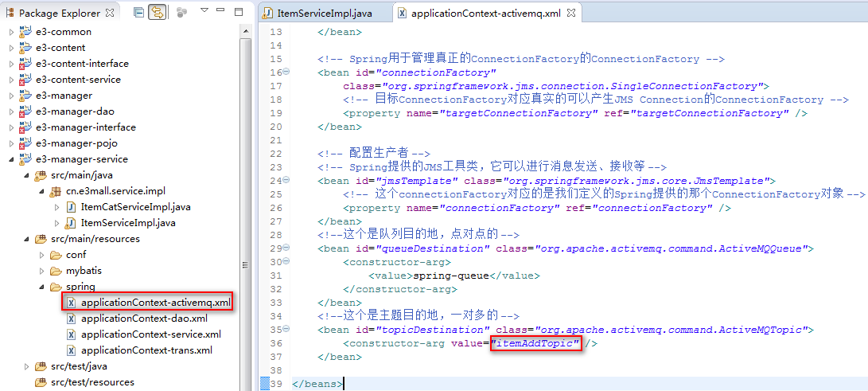This screenshot has height=391, width=868.
Task: Click the e3-content project icon
Action: click(25, 49)
